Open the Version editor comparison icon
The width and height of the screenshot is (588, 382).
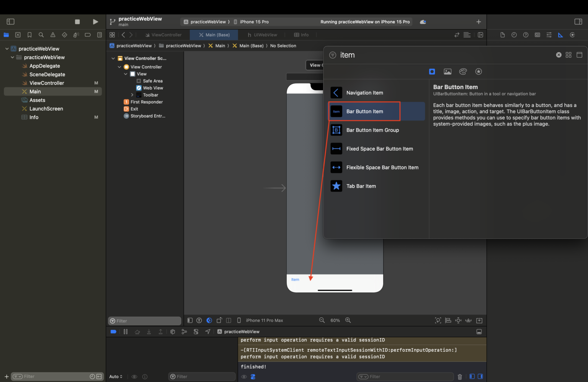[457, 34]
